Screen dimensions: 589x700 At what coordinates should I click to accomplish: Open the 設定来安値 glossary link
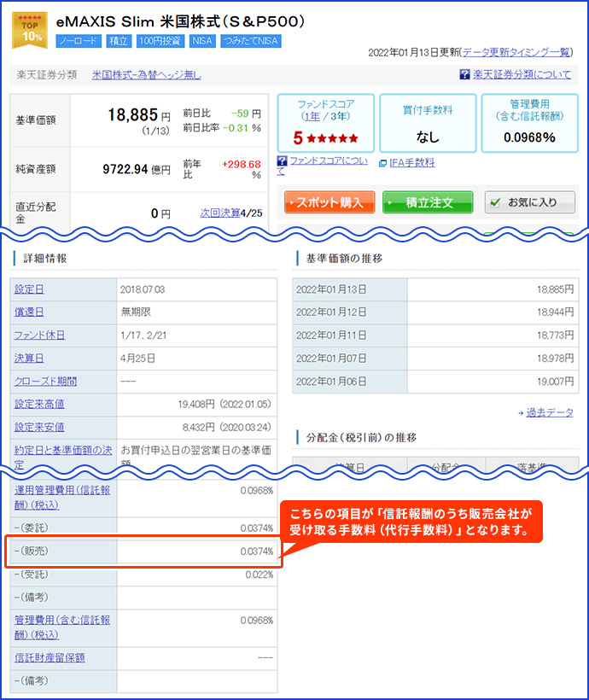(39, 427)
